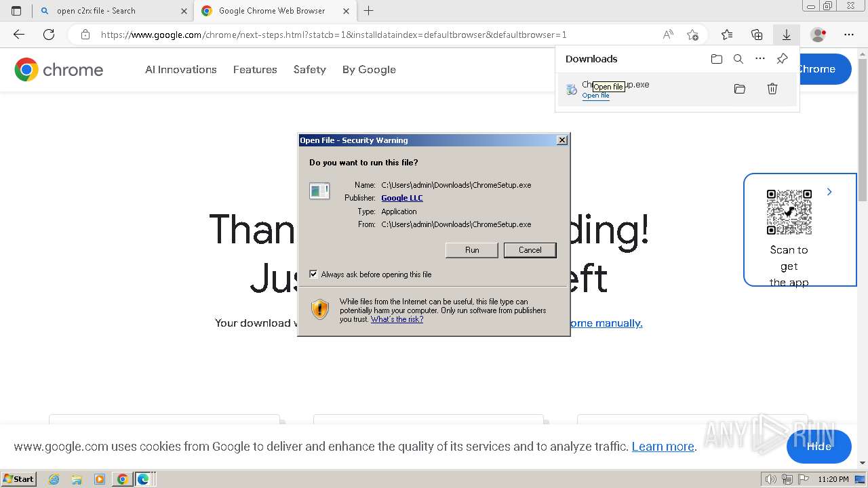Open the Collections icon in toolbar
Image resolution: width=868 pixels, height=488 pixels.
pyautogui.click(x=757, y=35)
